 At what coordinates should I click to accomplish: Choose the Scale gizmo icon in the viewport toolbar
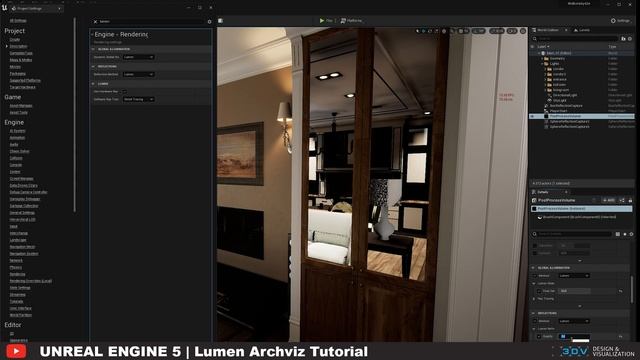(x=437, y=31)
